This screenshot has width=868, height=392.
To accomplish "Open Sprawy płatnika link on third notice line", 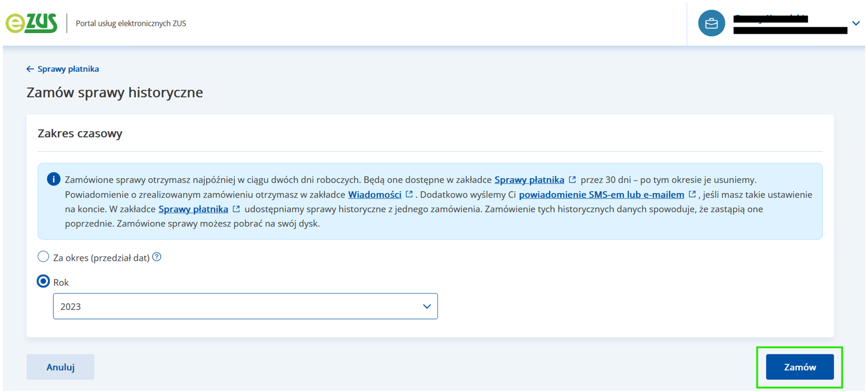I will 193,209.
